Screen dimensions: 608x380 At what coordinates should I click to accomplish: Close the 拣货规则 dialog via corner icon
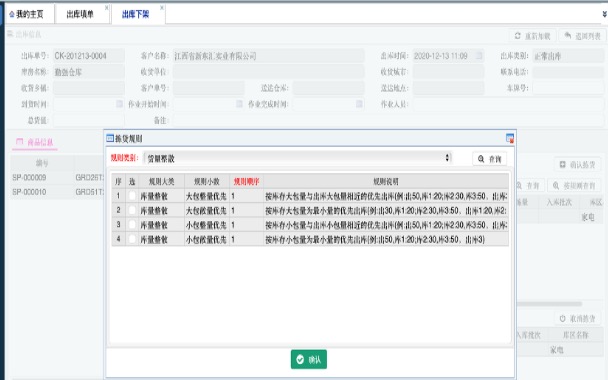coord(510,138)
